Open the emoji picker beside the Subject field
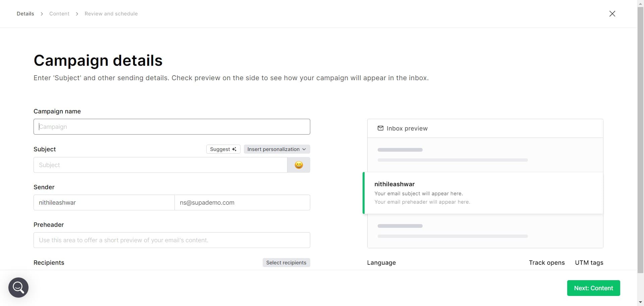 point(298,165)
